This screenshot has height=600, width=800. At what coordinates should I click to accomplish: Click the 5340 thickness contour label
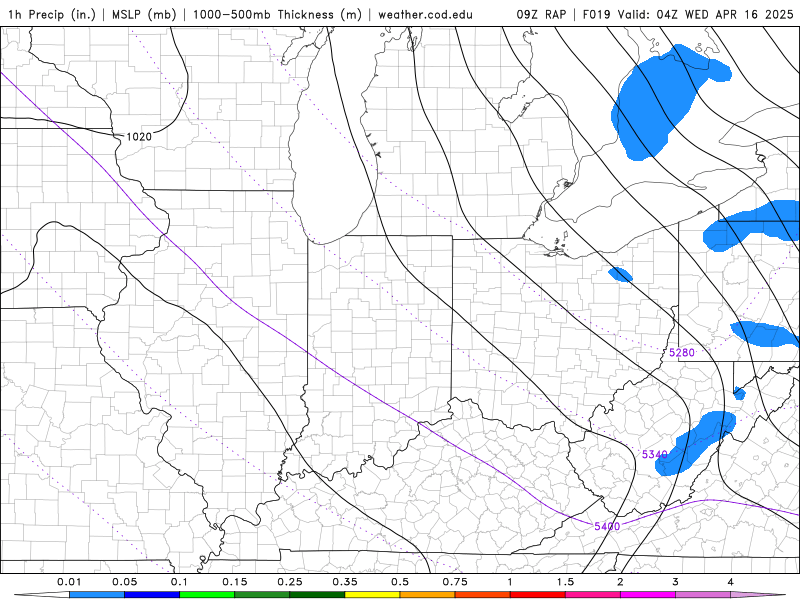click(655, 454)
